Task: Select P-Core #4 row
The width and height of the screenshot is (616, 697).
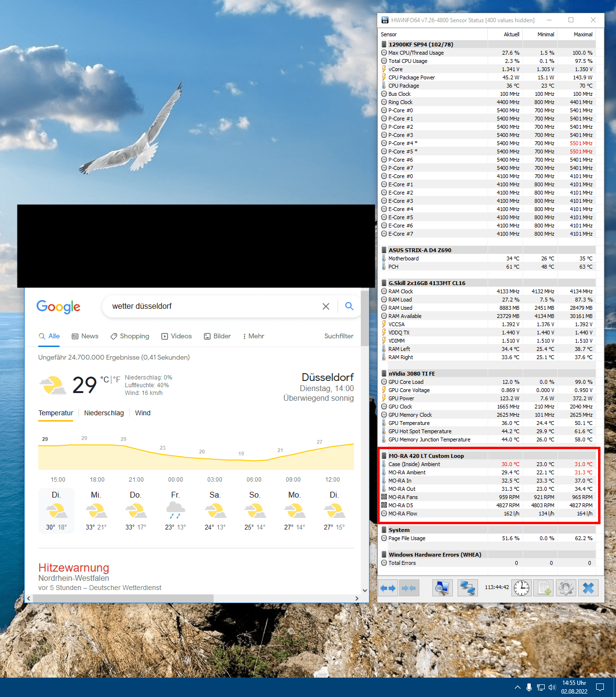Action: pyautogui.click(x=487, y=143)
